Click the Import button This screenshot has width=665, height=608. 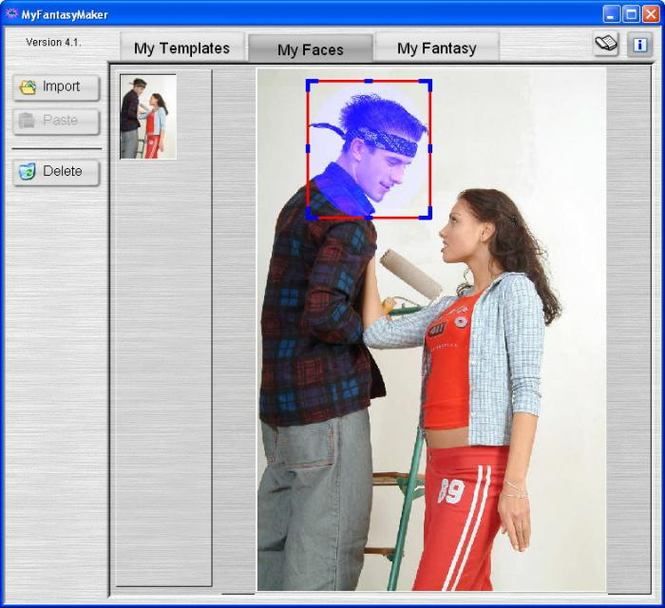56,87
